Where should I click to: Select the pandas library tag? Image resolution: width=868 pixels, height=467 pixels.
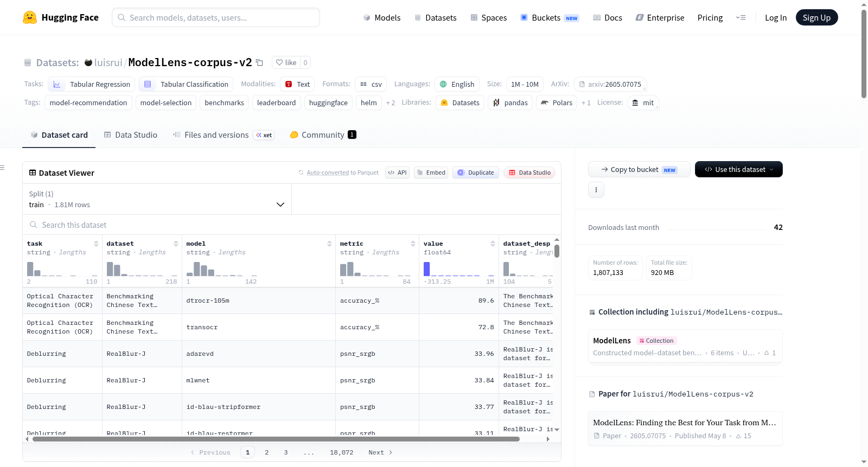coord(510,103)
